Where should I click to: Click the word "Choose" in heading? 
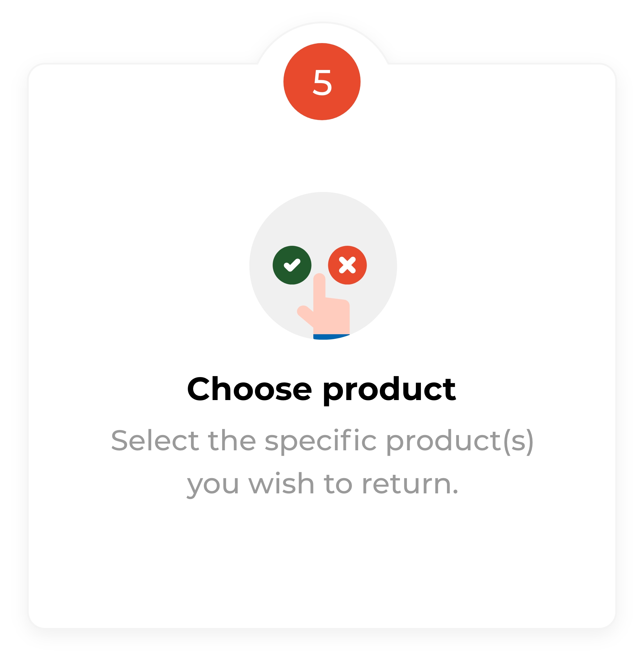(249, 390)
